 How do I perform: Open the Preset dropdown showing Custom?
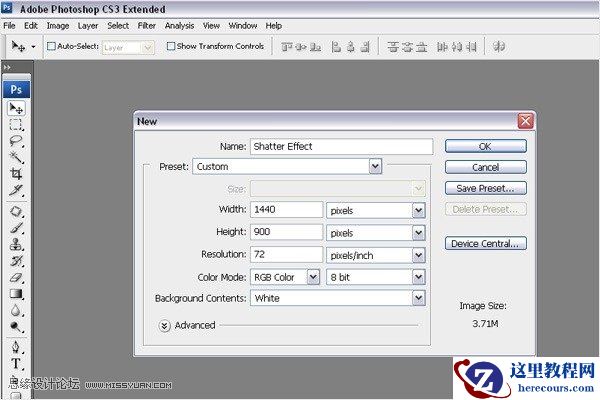click(287, 167)
